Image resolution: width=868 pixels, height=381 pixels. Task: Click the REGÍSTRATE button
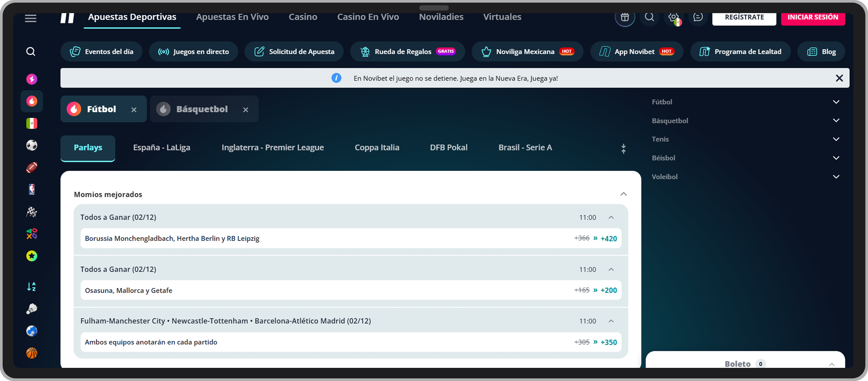(x=744, y=17)
